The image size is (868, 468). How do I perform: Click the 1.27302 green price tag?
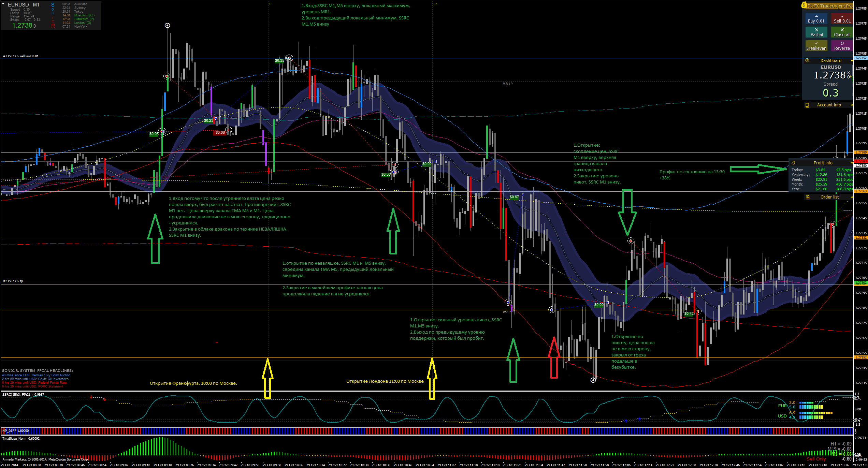[x=861, y=283]
